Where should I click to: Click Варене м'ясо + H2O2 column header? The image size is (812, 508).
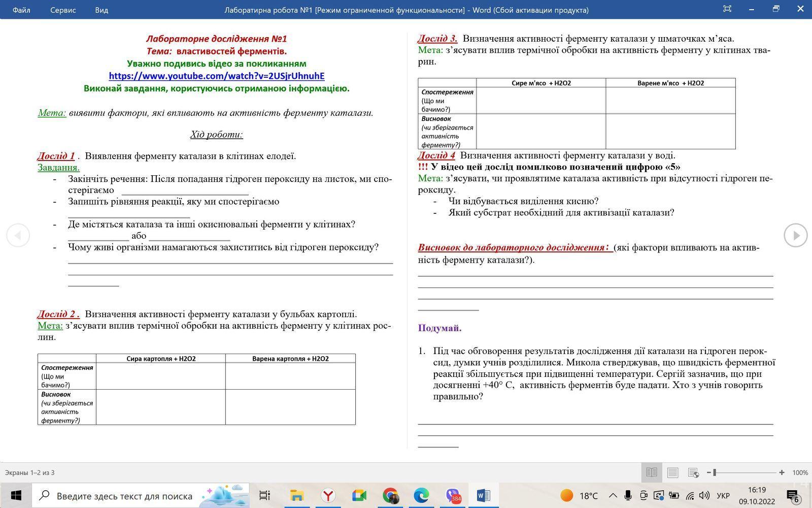[670, 83]
